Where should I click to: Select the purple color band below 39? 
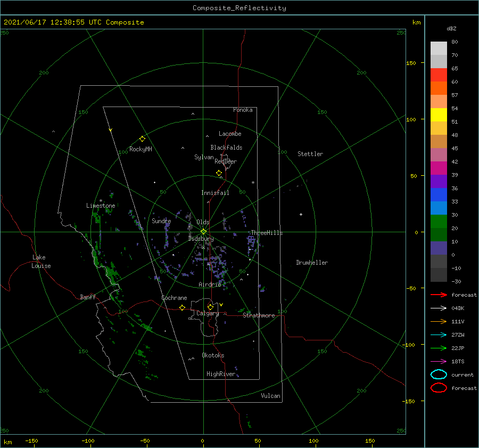coord(439,182)
